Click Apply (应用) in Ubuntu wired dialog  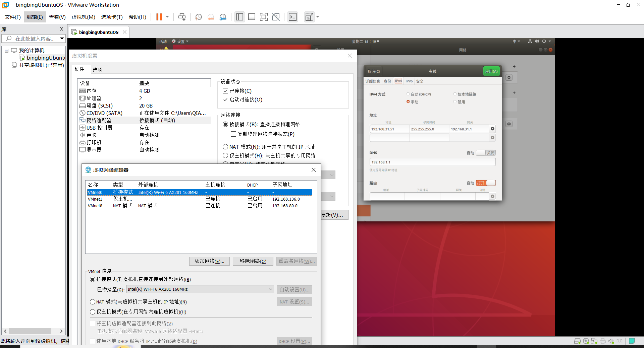click(x=491, y=71)
